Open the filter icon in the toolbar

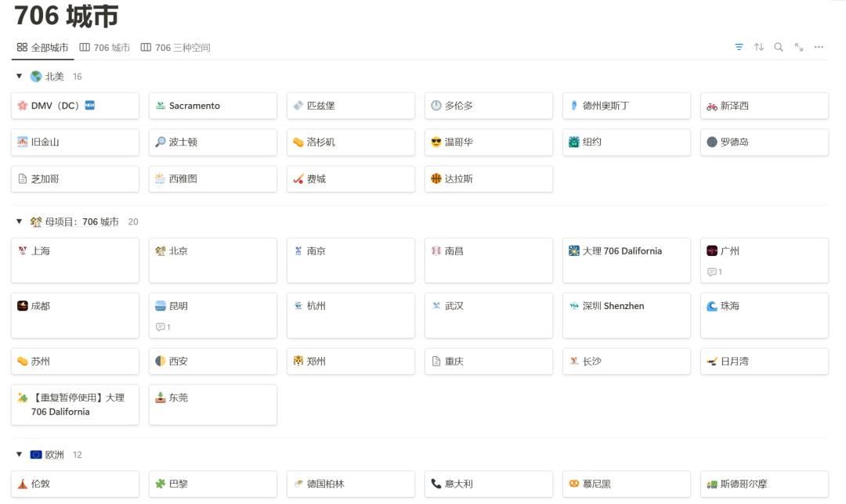pos(739,47)
